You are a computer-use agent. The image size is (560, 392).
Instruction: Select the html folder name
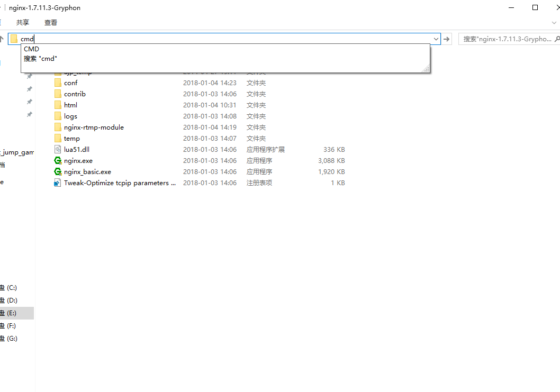point(70,105)
